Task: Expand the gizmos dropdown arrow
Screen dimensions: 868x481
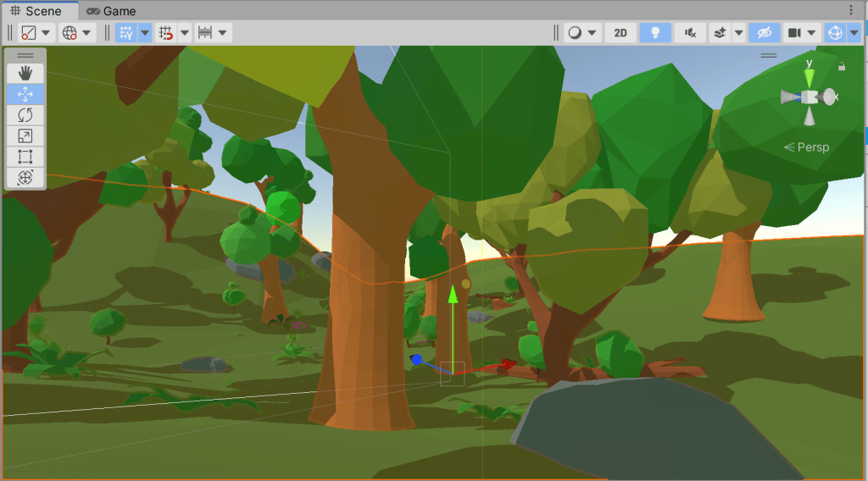Action: click(x=854, y=33)
